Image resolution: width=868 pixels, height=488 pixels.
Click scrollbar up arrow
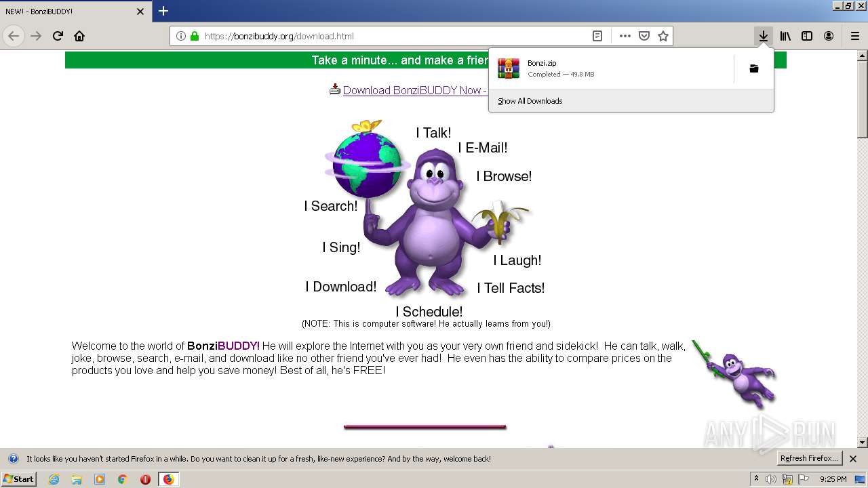(x=863, y=56)
